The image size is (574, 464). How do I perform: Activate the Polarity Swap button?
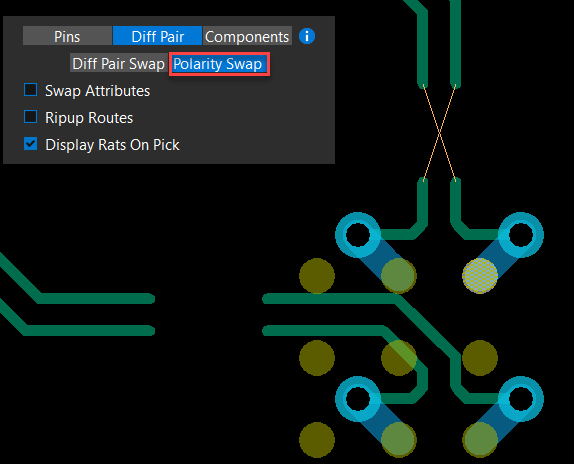tap(219, 64)
